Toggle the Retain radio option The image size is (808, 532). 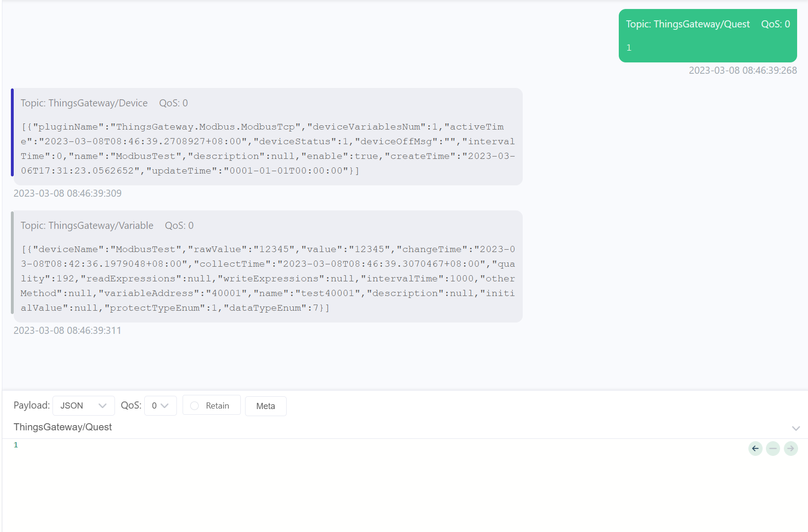194,406
